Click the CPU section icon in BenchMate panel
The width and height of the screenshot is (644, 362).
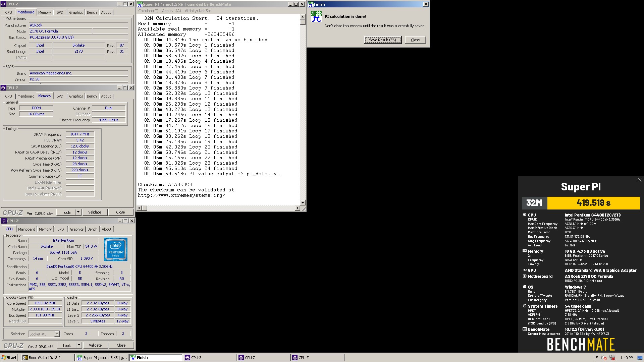pos(525,215)
